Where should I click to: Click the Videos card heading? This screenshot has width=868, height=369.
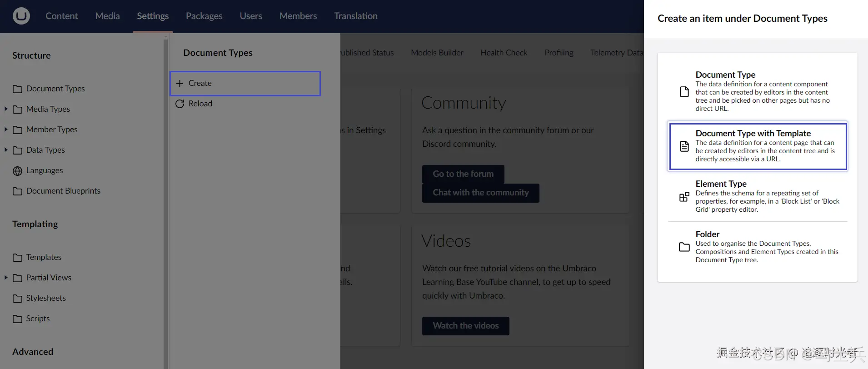tap(446, 241)
